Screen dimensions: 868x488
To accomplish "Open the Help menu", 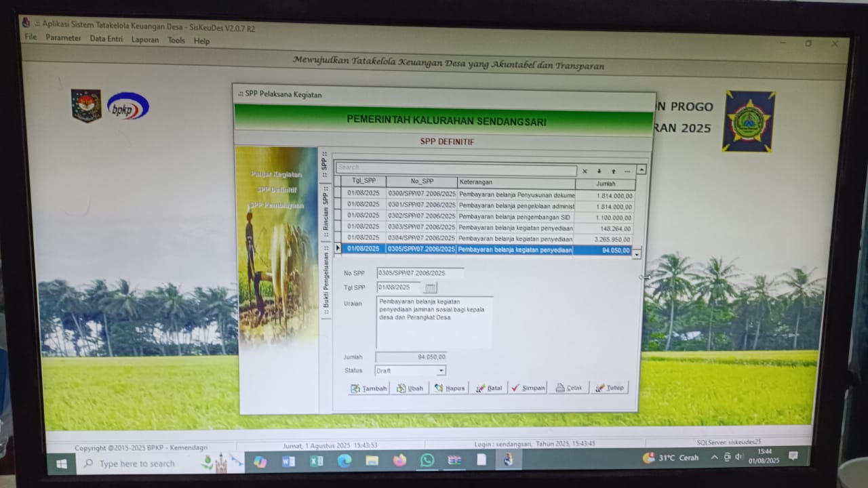I will tap(201, 41).
